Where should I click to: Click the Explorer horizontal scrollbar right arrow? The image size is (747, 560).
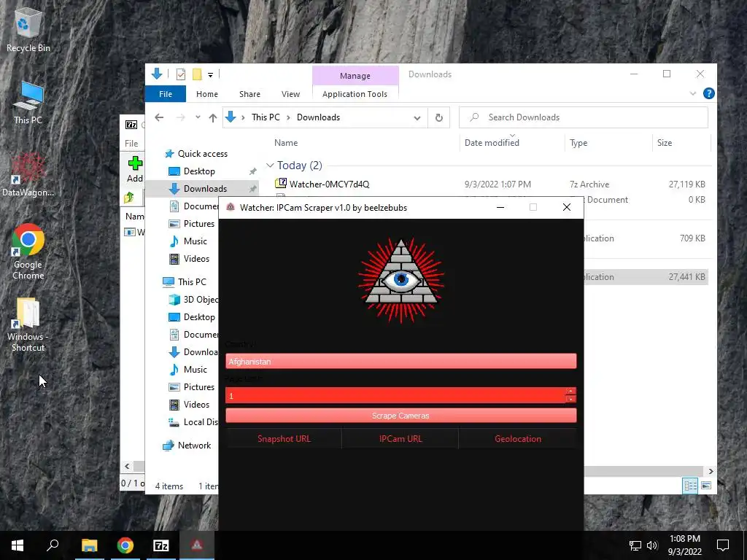pyautogui.click(x=711, y=471)
